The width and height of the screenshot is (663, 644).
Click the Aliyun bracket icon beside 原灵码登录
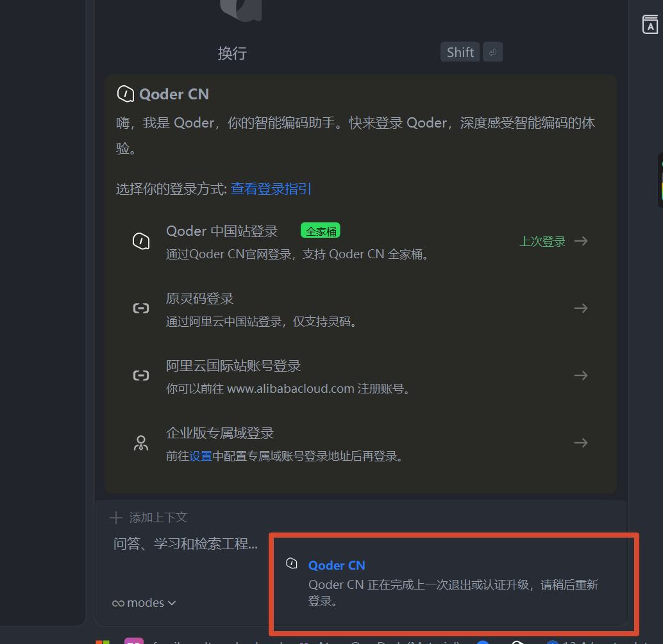pos(141,308)
